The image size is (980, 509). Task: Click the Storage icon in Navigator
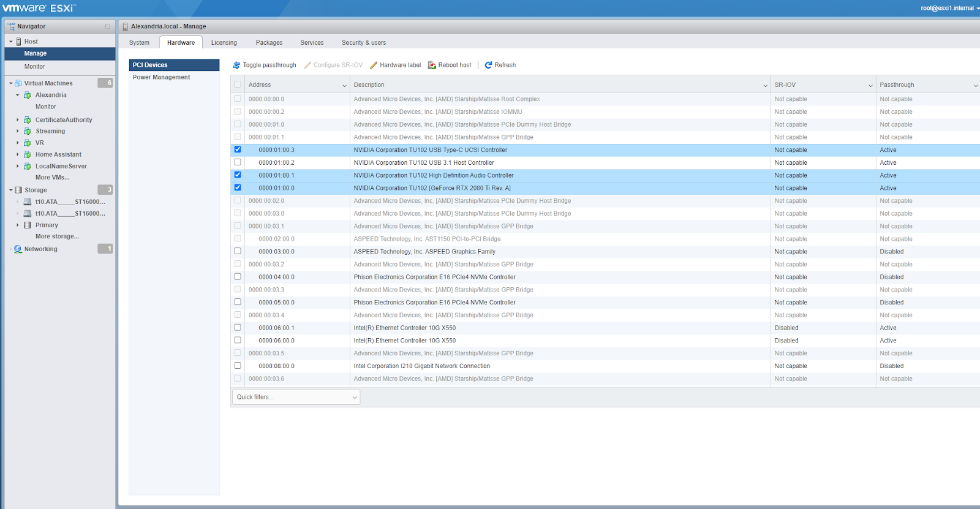(18, 190)
